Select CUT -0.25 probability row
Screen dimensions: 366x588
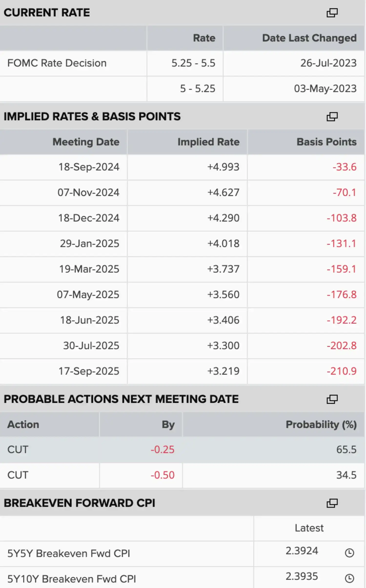182,450
